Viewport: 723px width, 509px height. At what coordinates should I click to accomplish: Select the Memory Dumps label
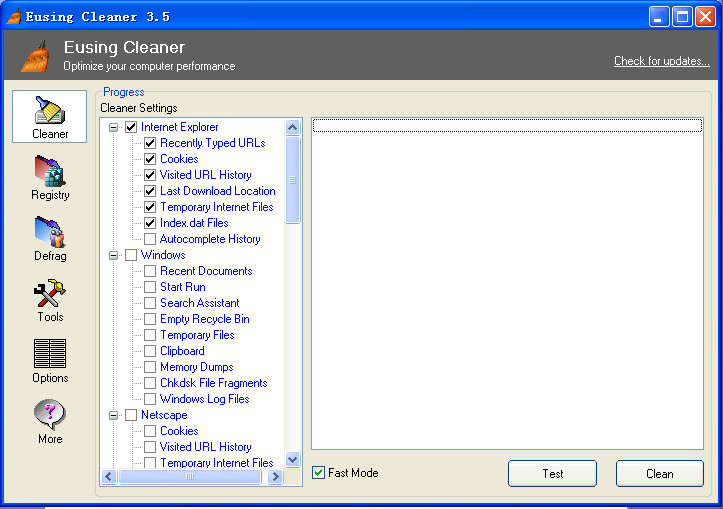pyautogui.click(x=196, y=367)
